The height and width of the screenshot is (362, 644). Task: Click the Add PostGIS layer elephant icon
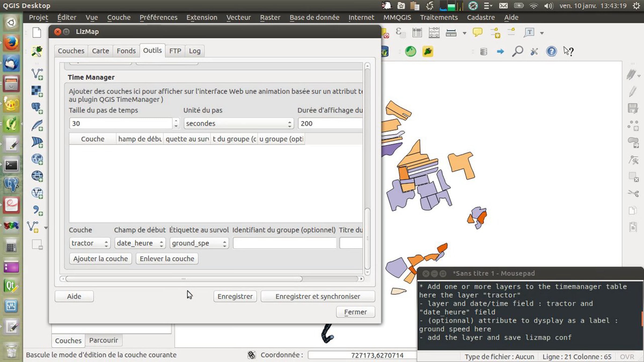click(37, 108)
